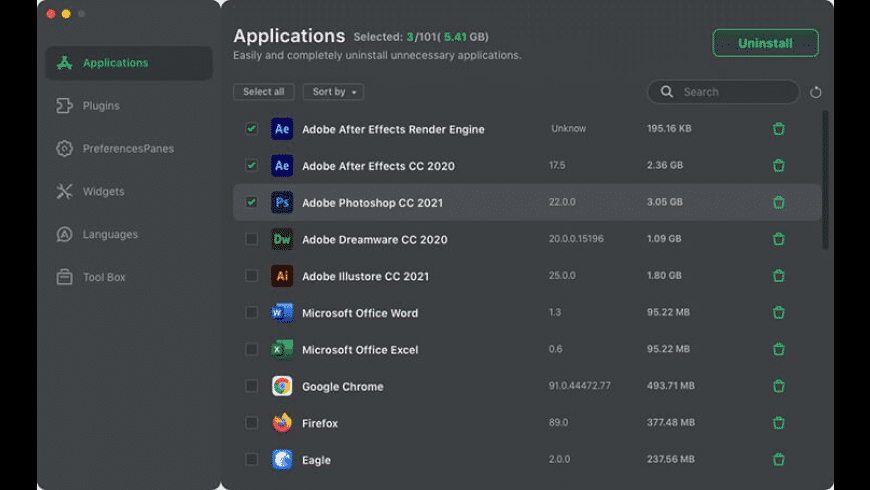Click the Firefox app icon
The height and width of the screenshot is (490, 870).
(282, 422)
